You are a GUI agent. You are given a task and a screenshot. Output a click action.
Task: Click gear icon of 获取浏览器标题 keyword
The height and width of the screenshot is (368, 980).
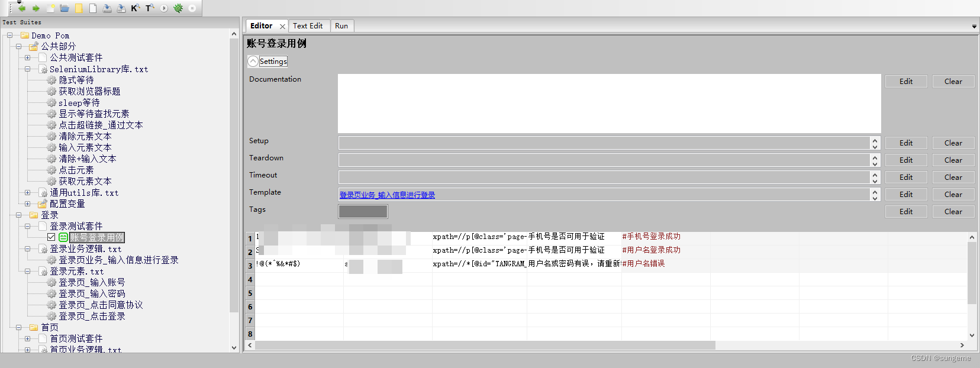pos(52,91)
